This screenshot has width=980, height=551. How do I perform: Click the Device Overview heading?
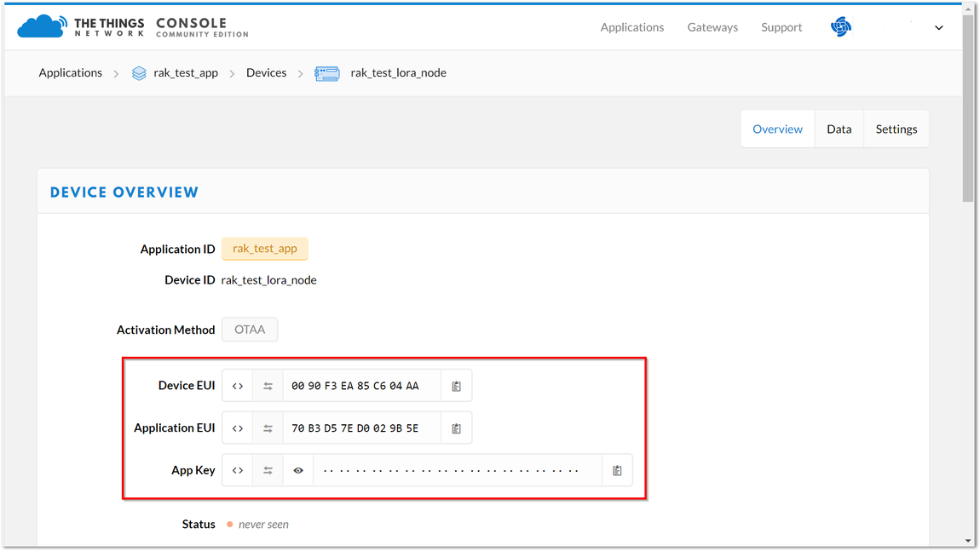tap(124, 192)
